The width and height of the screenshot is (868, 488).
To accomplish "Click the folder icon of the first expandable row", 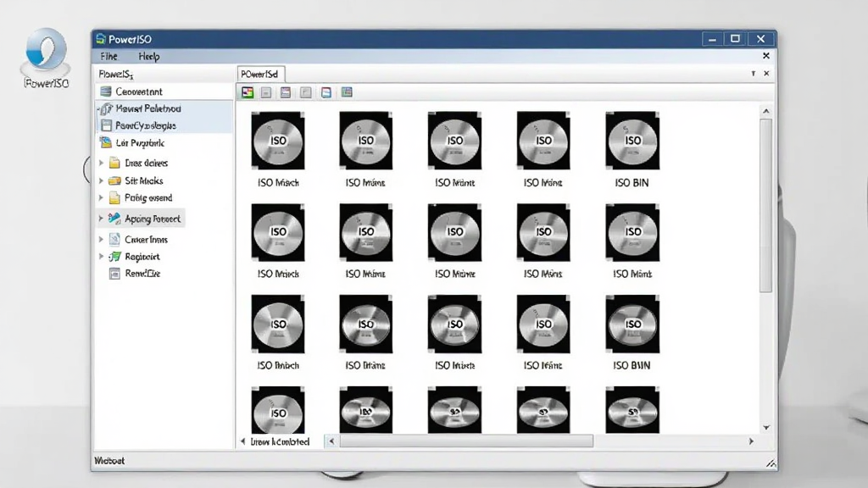I will (114, 163).
